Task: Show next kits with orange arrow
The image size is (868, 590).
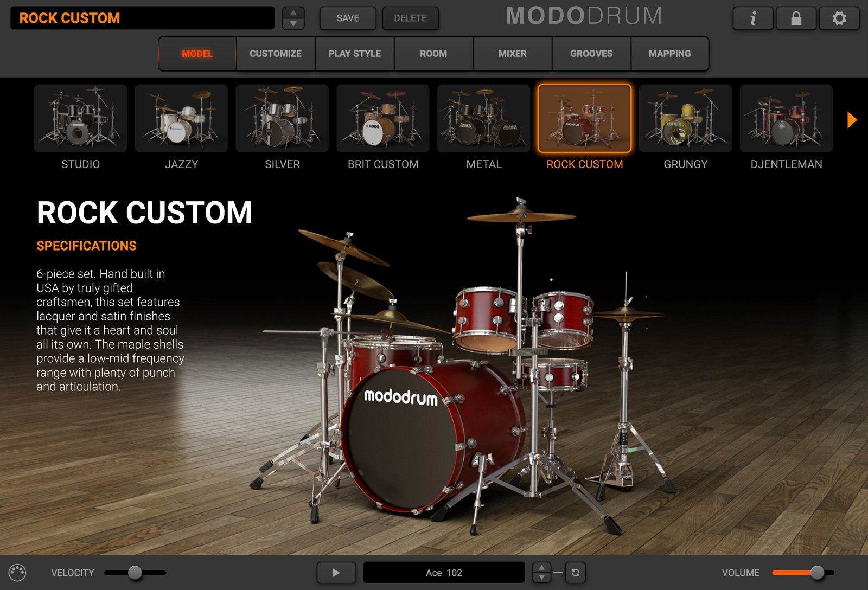Action: 852,120
